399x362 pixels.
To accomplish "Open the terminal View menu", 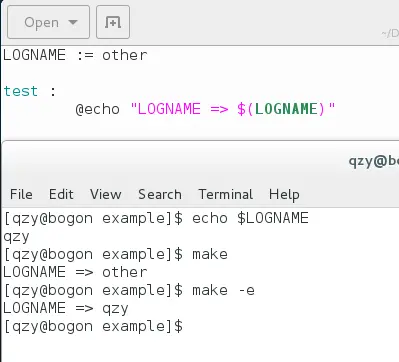I will pyautogui.click(x=106, y=194).
